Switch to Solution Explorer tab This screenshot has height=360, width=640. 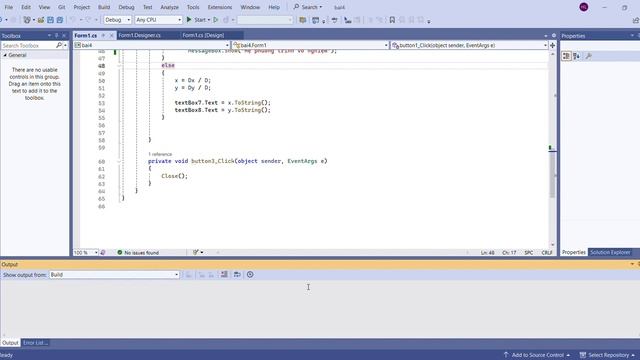point(610,252)
